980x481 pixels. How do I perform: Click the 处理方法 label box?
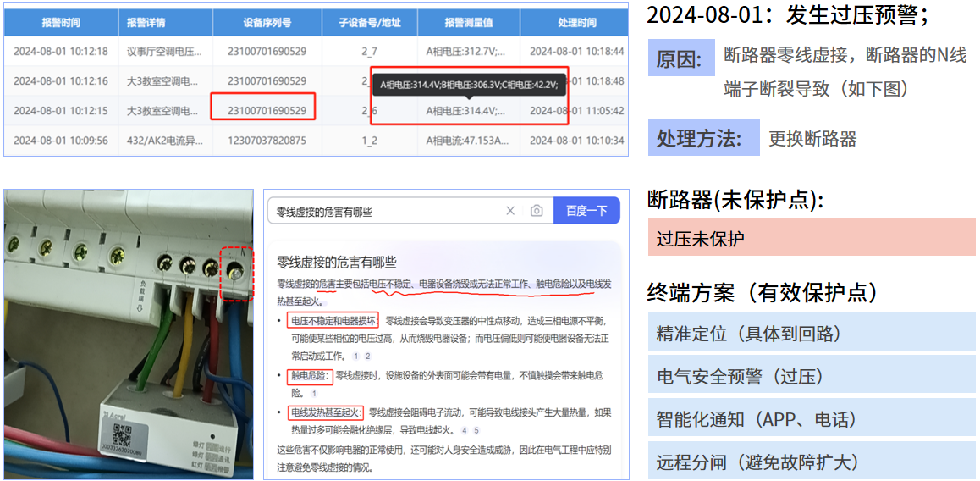[704, 137]
